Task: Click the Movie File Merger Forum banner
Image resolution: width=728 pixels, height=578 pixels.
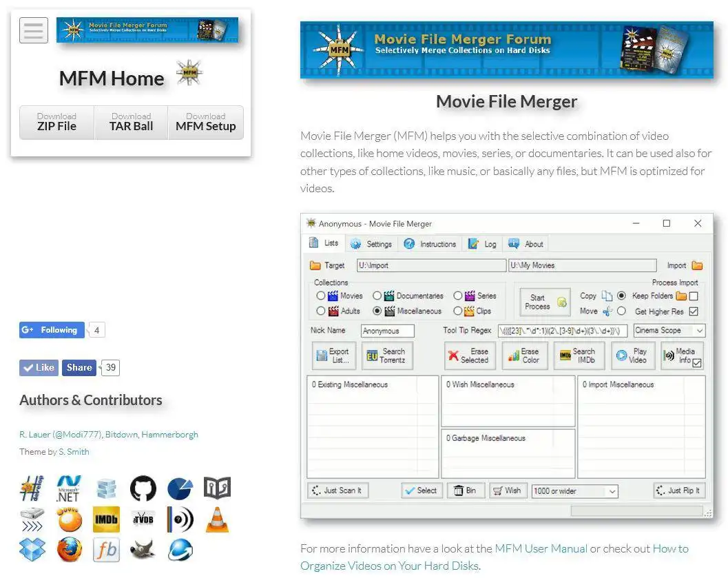Action: (506, 50)
